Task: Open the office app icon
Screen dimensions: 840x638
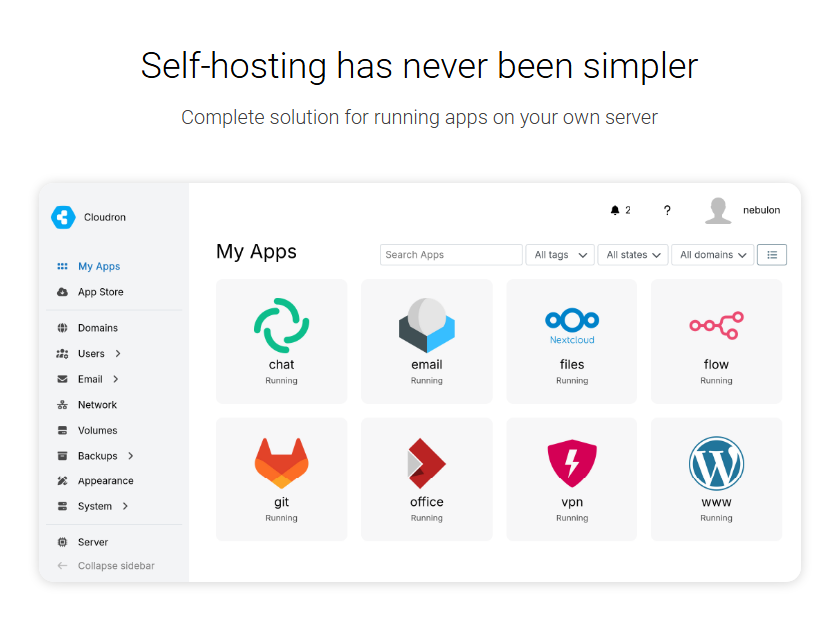Action: 427,463
